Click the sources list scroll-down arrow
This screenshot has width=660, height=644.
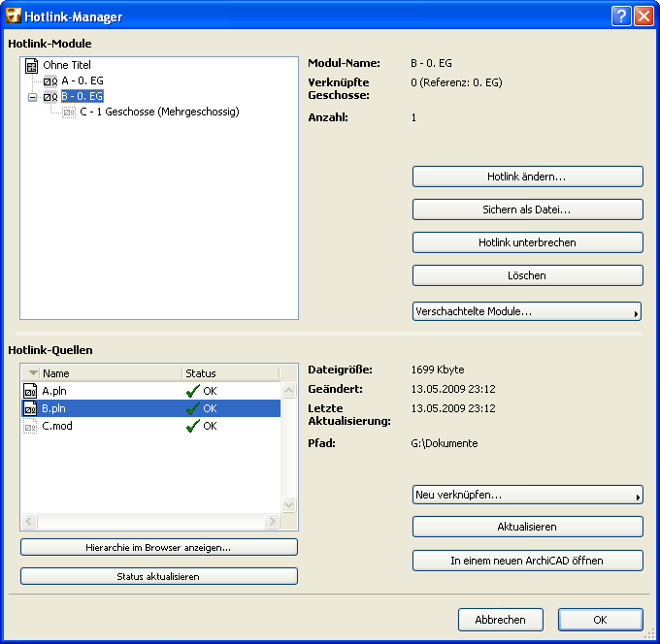pyautogui.click(x=289, y=504)
